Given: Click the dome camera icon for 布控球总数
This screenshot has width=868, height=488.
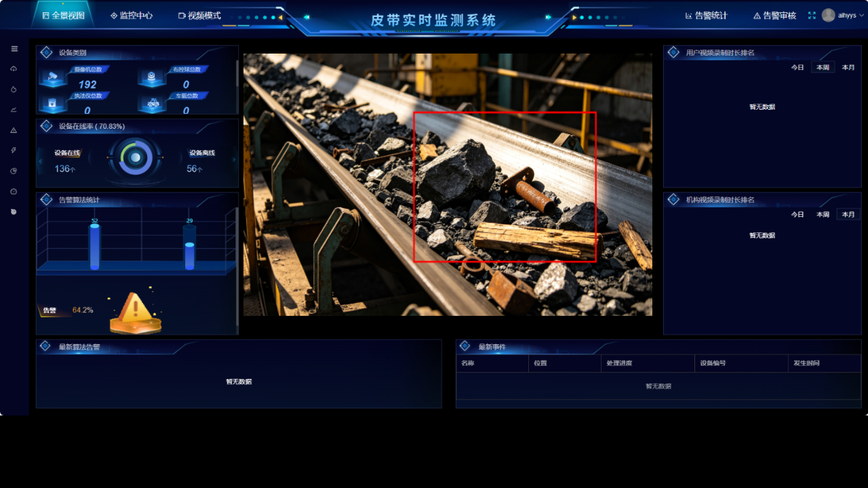Looking at the screenshot, I should pyautogui.click(x=152, y=78).
